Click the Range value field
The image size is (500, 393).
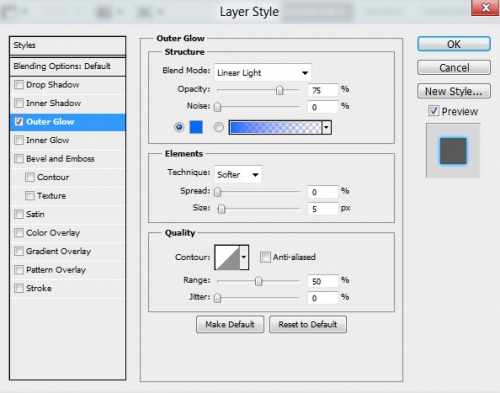(323, 281)
